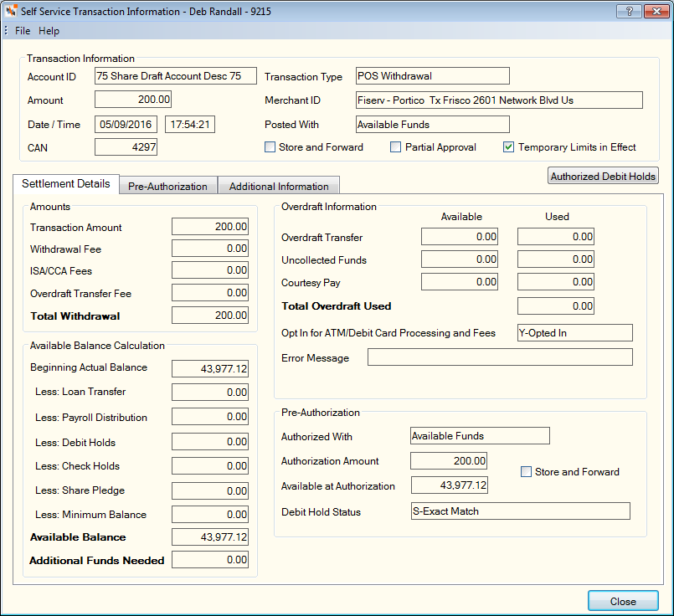Click the Authorized With field

480,435
